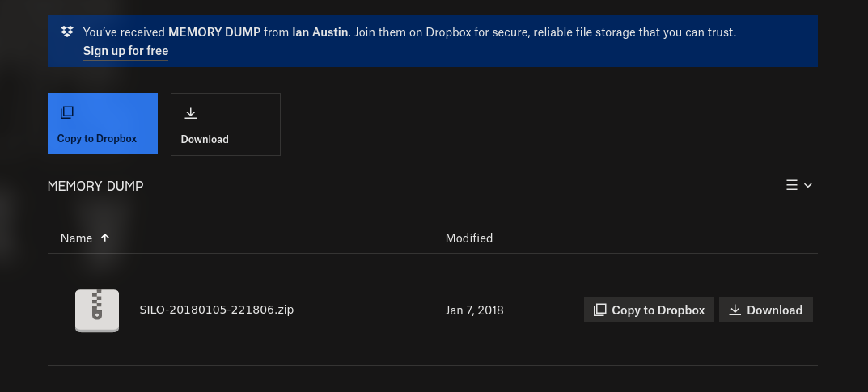
Task: Open the zip archive file thumbnail
Action: point(97,310)
